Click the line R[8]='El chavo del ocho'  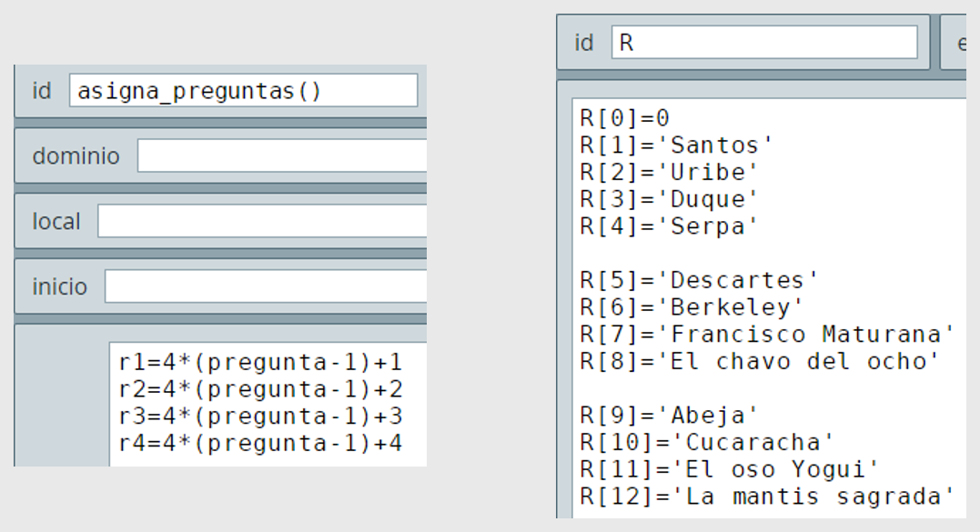[760, 362]
